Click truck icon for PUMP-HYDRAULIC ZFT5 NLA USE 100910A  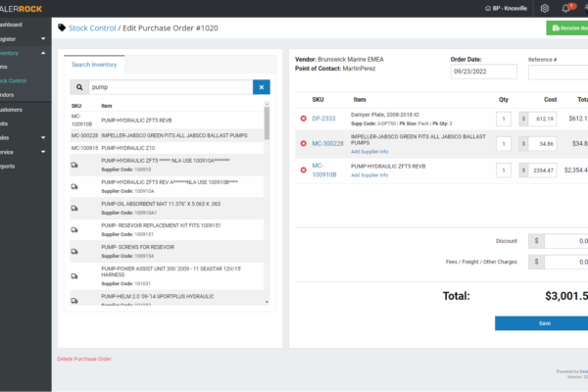click(x=74, y=165)
